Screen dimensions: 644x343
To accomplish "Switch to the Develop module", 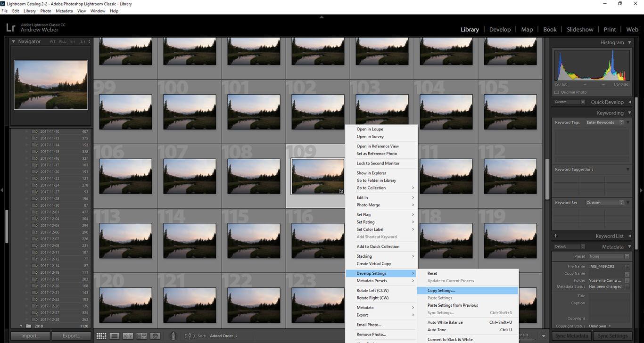I will [500, 29].
